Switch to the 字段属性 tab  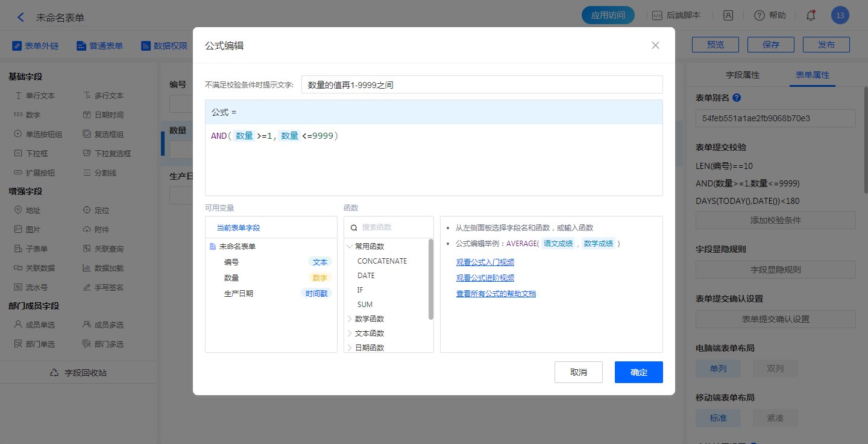click(743, 75)
